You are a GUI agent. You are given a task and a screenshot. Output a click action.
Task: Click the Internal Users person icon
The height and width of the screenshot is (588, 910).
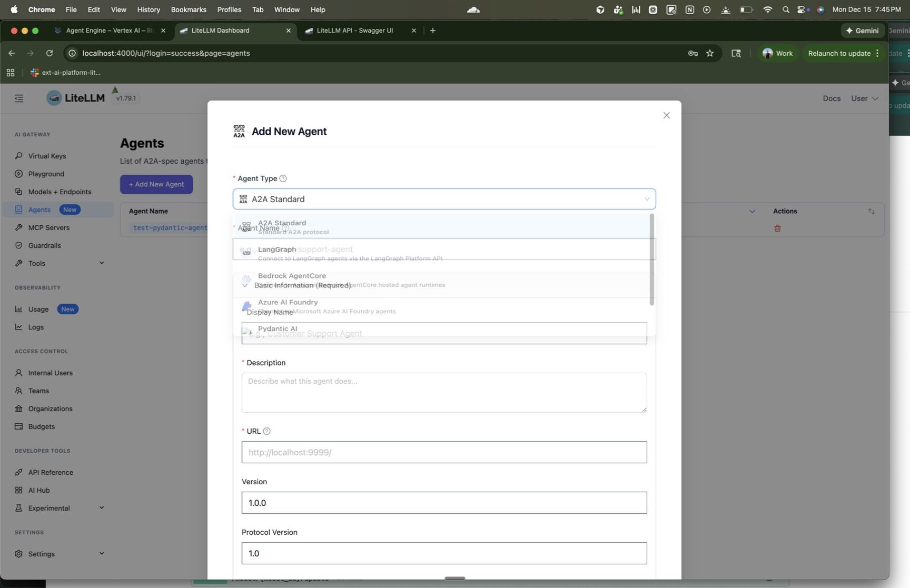pyautogui.click(x=19, y=373)
